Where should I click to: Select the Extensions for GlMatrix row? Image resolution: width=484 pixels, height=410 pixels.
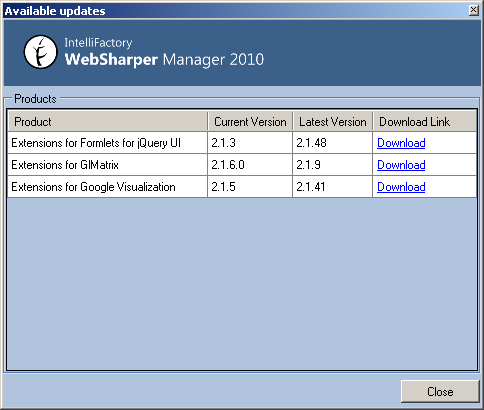242,165
